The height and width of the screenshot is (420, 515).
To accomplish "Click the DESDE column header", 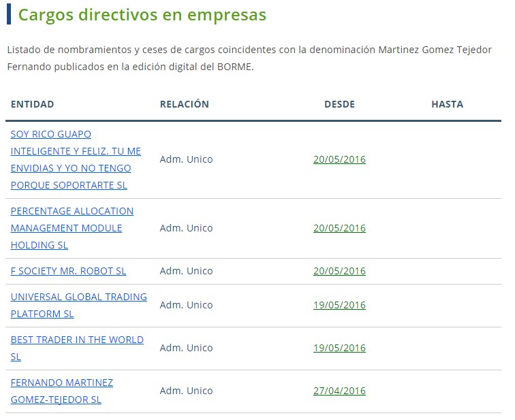I will pyautogui.click(x=339, y=104).
